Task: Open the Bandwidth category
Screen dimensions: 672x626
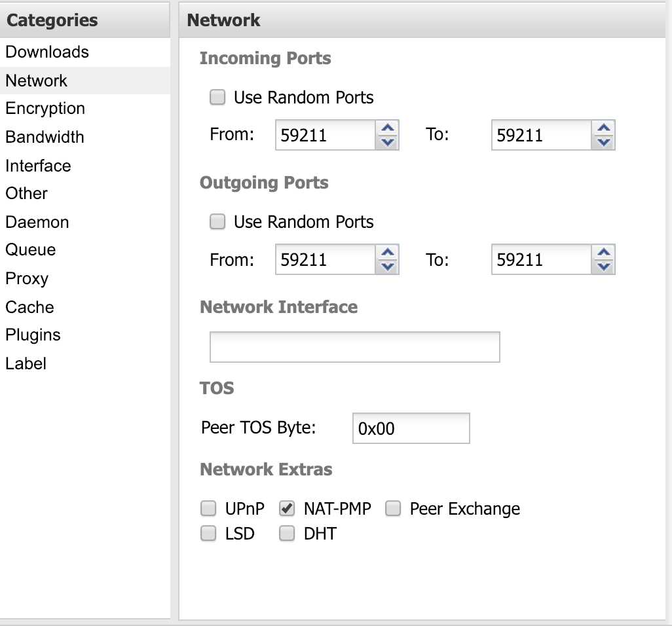Action: (x=45, y=137)
